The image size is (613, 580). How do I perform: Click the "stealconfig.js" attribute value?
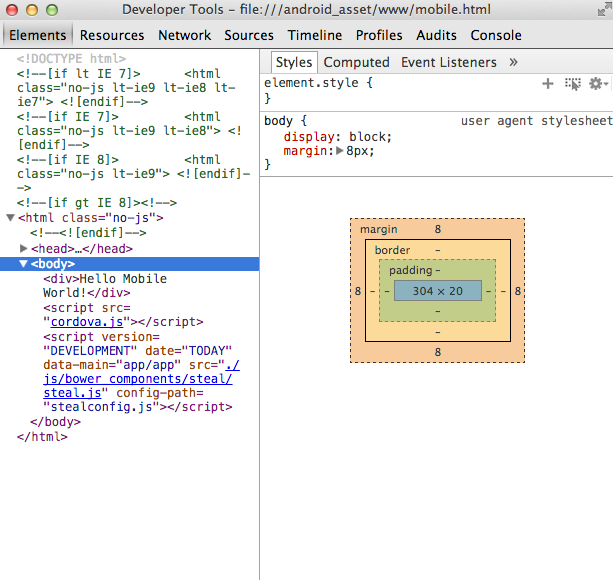coord(101,407)
